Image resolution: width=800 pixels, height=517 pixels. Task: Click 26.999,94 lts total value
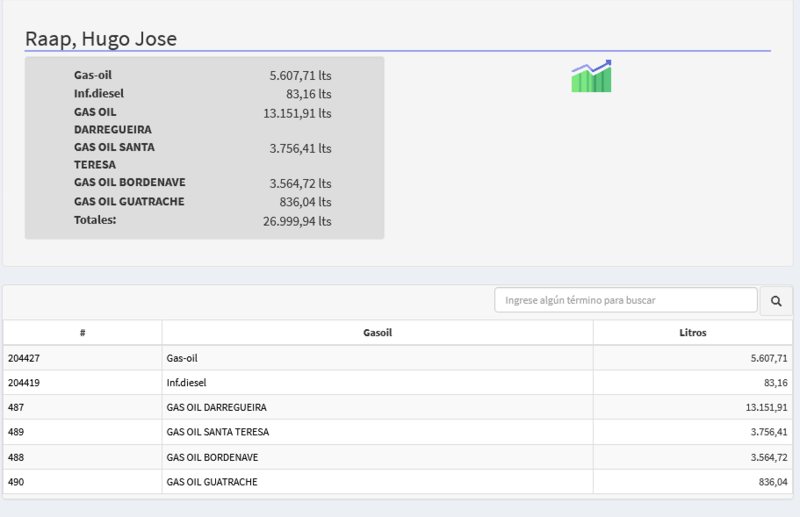297,221
